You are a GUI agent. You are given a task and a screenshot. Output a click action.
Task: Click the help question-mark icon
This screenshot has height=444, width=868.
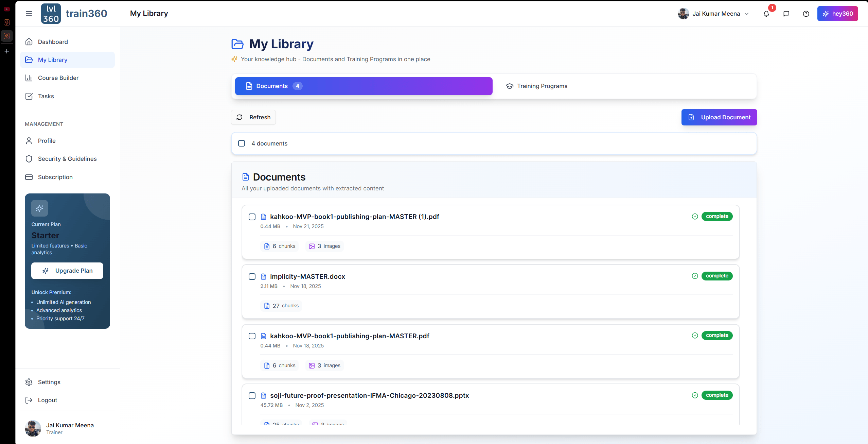click(x=806, y=14)
